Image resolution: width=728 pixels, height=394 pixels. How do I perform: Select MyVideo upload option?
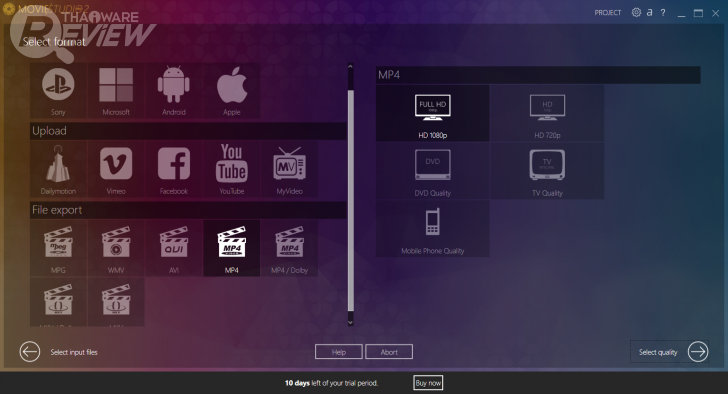tap(289, 169)
